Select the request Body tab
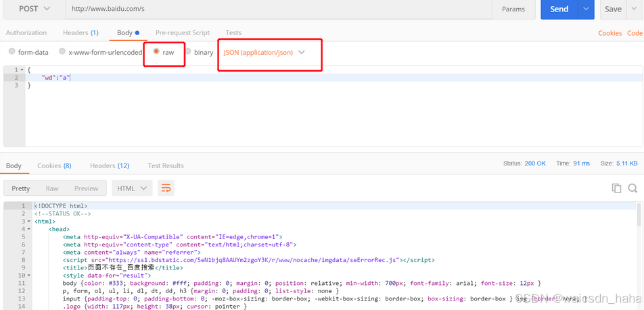The width and height of the screenshot is (644, 310). pyautogui.click(x=128, y=33)
